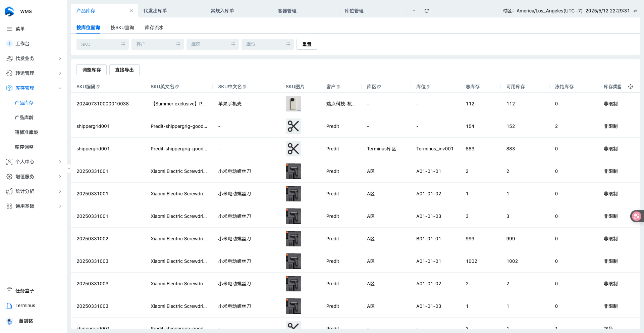Switch to the 代发出库单 tab
This screenshot has height=333, width=644.
[x=155, y=11]
